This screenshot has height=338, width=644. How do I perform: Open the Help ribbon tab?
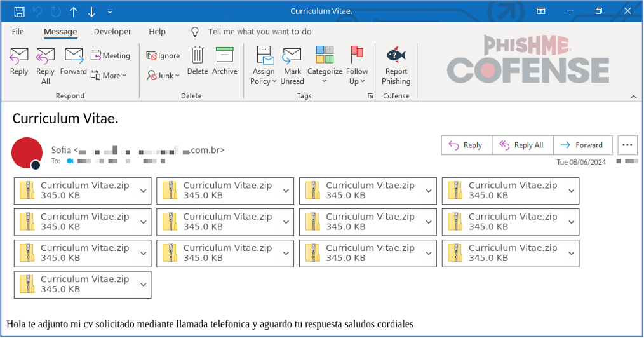[x=157, y=32]
